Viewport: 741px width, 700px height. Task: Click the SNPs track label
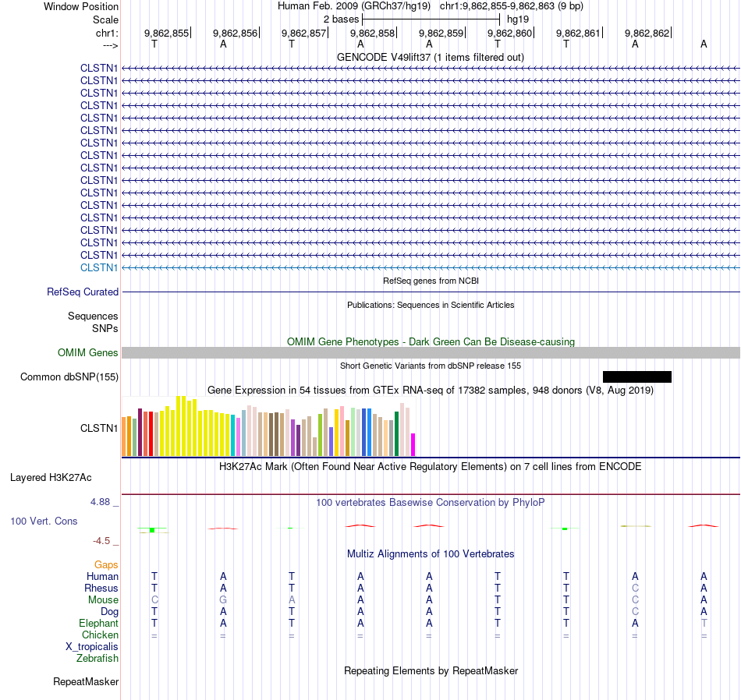pos(105,328)
